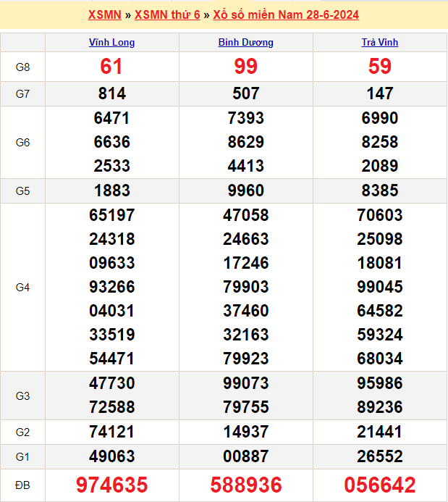Open the Vĩnh Long column header link
448x502 pixels.
coord(111,42)
